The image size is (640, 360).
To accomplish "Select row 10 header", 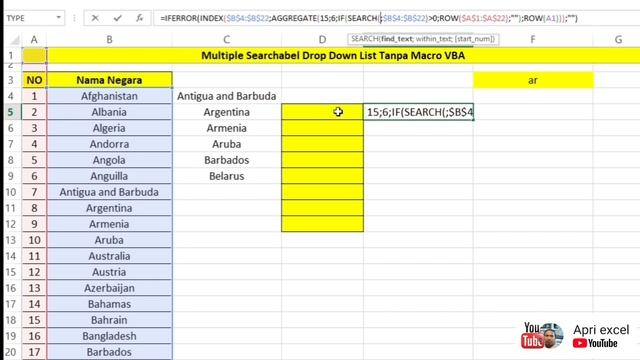I will tap(11, 192).
